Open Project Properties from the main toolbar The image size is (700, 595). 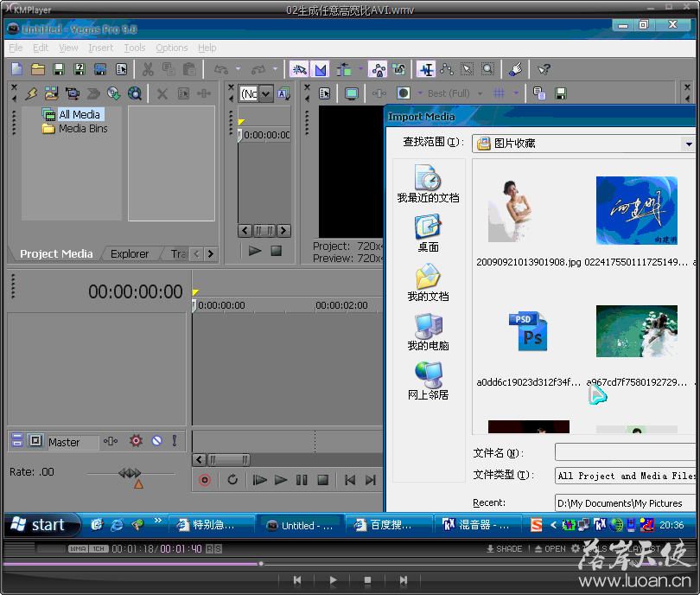pyautogui.click(x=122, y=69)
